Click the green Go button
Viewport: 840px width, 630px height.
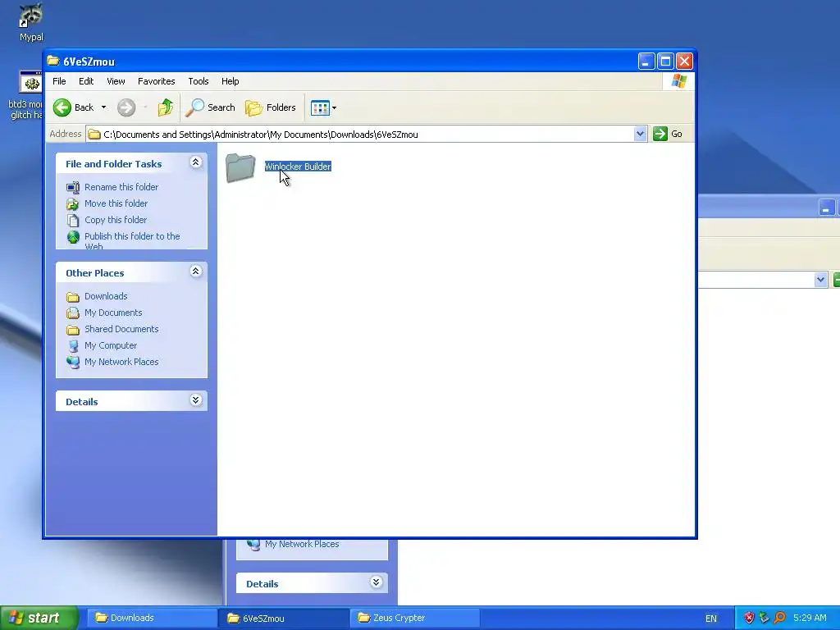(668, 134)
